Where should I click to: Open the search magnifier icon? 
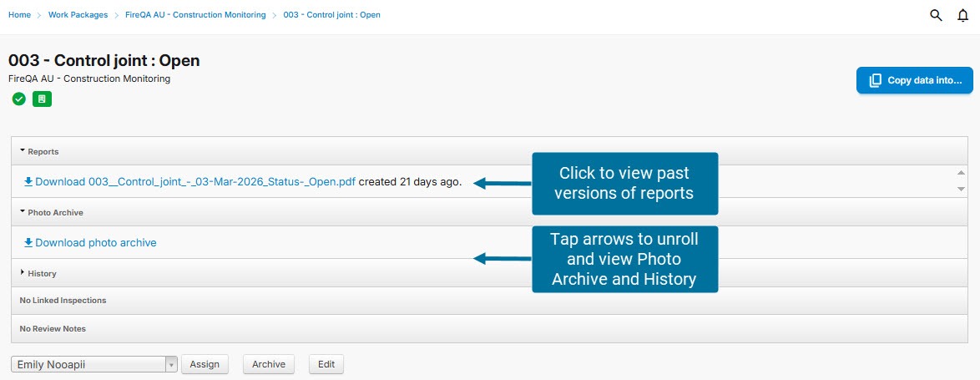(936, 15)
